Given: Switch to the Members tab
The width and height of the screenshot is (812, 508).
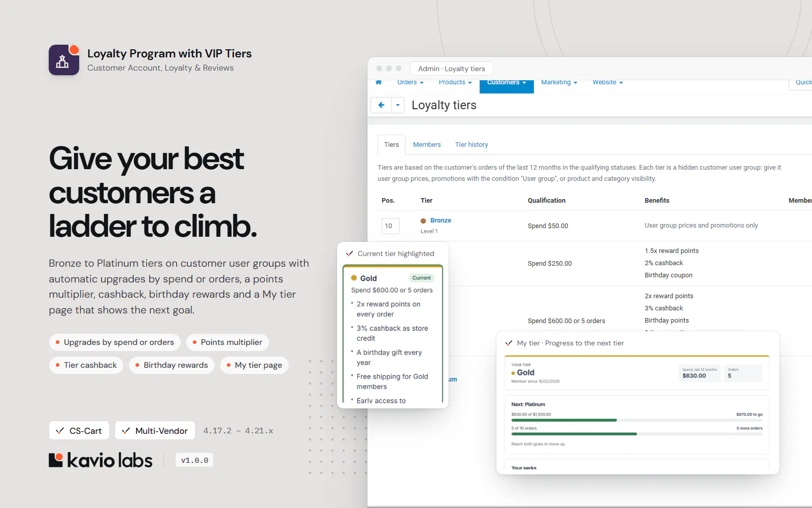Looking at the screenshot, I should (427, 145).
